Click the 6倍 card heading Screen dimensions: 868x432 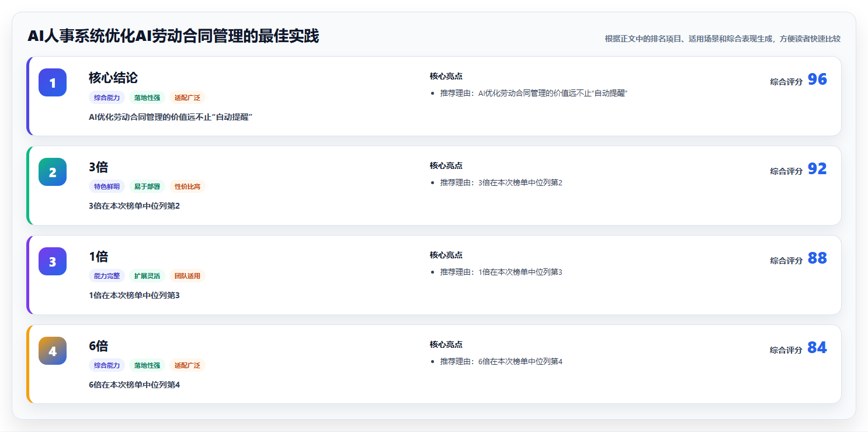point(99,346)
